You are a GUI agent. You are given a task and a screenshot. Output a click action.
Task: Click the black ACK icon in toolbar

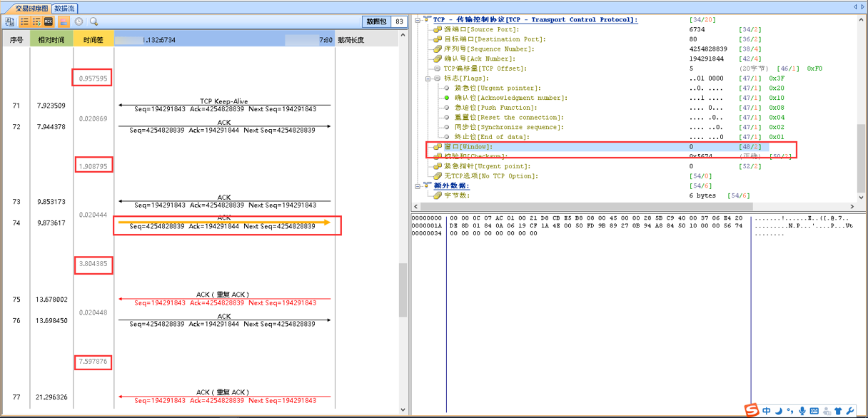coord(49,22)
